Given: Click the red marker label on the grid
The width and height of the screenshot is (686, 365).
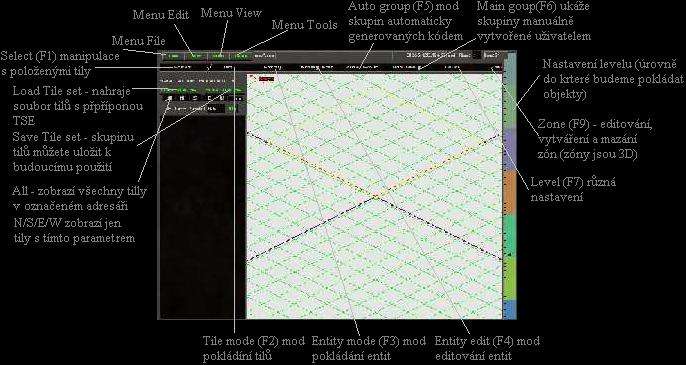Looking at the screenshot, I should (x=266, y=79).
